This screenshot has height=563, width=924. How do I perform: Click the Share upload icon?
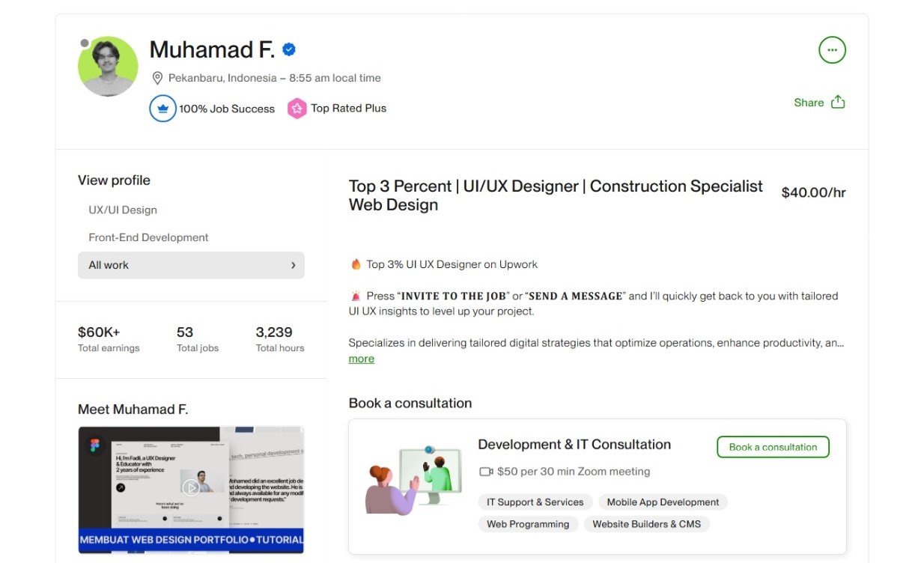pyautogui.click(x=839, y=101)
